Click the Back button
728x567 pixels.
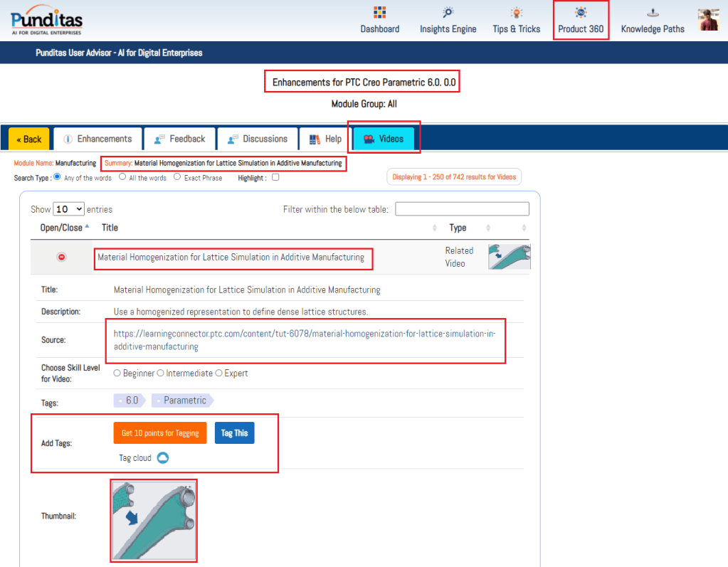[x=29, y=139]
